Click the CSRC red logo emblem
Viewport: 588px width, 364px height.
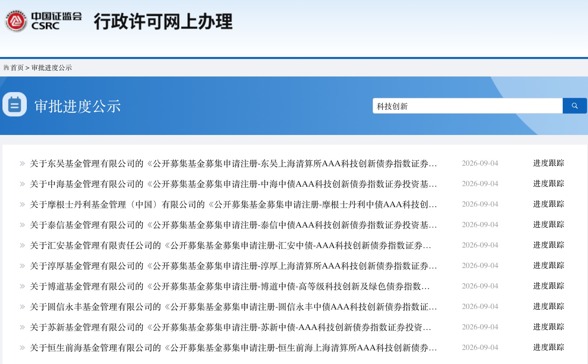point(16,21)
